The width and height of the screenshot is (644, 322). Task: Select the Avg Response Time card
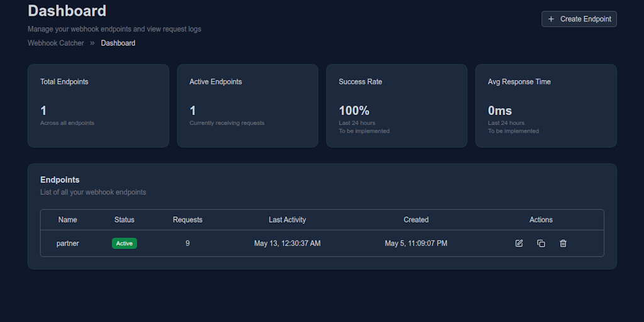tap(546, 106)
